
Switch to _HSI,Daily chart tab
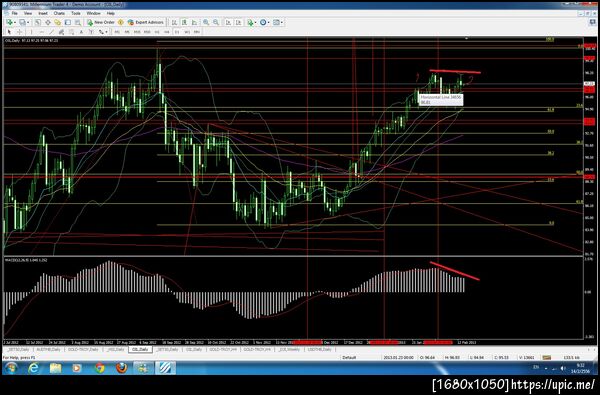(x=116, y=349)
